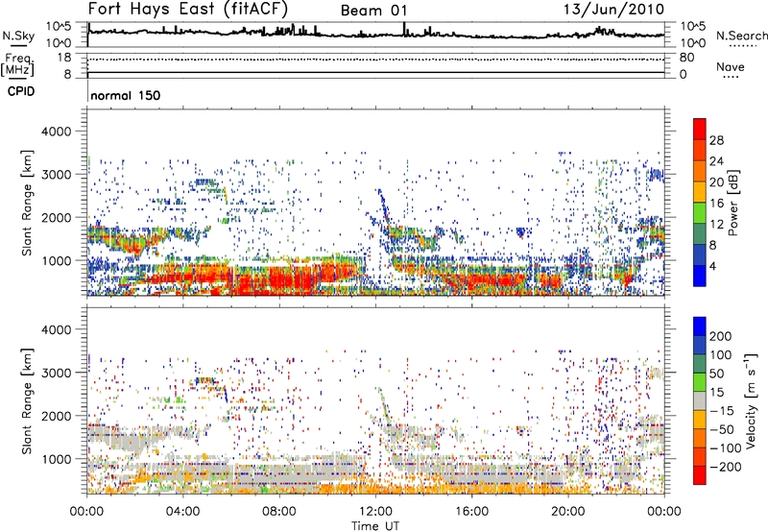Click the '04:00' time axis tick label
This screenshot has height=532, width=768.
tap(183, 512)
